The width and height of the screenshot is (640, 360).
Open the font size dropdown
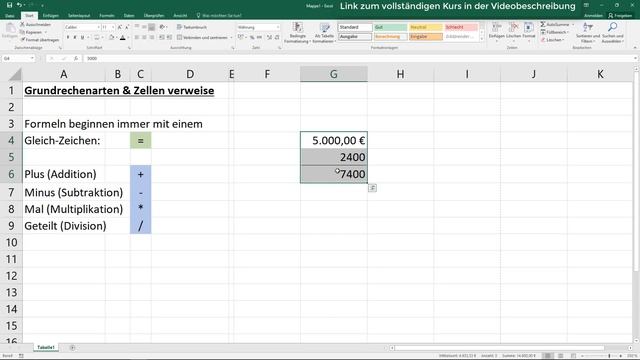(x=113, y=27)
